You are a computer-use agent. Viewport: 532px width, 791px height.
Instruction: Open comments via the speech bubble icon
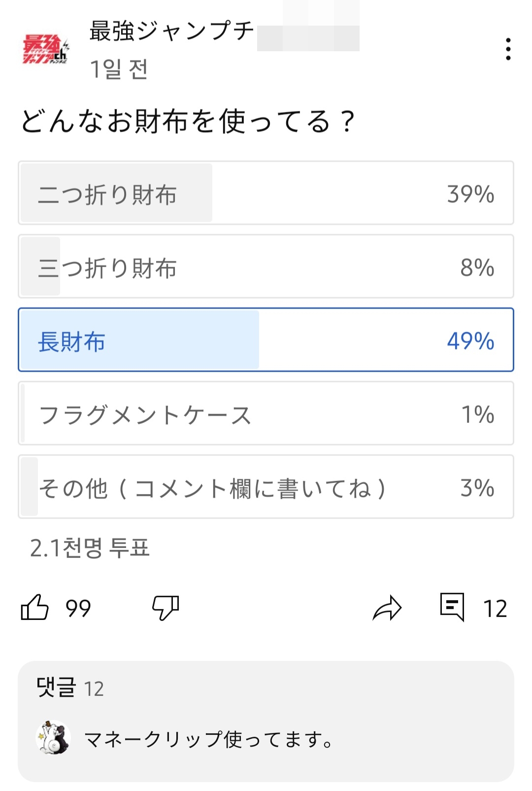point(452,607)
